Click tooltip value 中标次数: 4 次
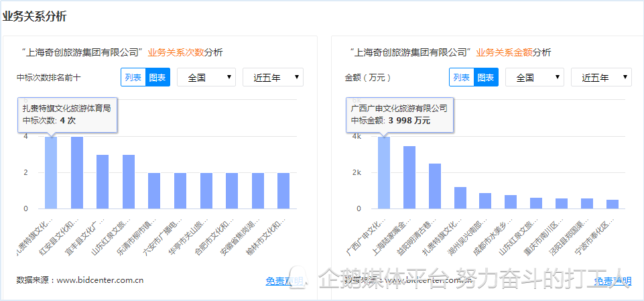 (49, 121)
